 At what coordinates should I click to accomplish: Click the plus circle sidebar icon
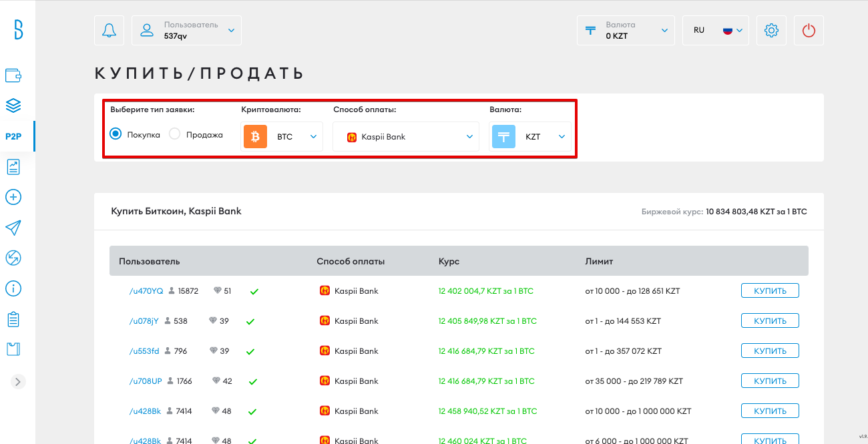pyautogui.click(x=13, y=197)
